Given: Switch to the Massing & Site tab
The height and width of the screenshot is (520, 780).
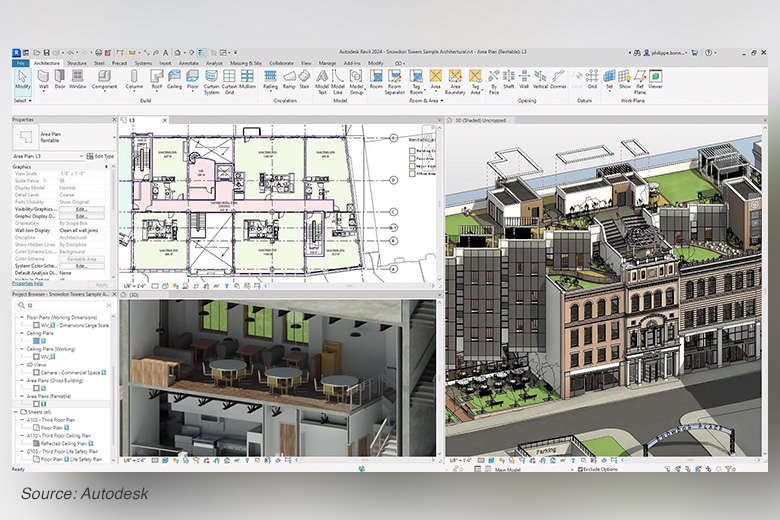Looking at the screenshot, I should (x=245, y=63).
